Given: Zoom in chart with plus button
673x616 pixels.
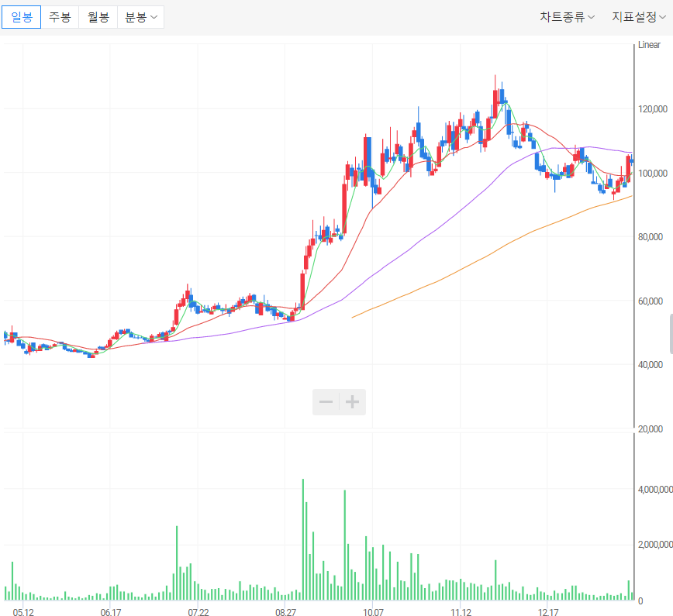Looking at the screenshot, I should [352, 402].
